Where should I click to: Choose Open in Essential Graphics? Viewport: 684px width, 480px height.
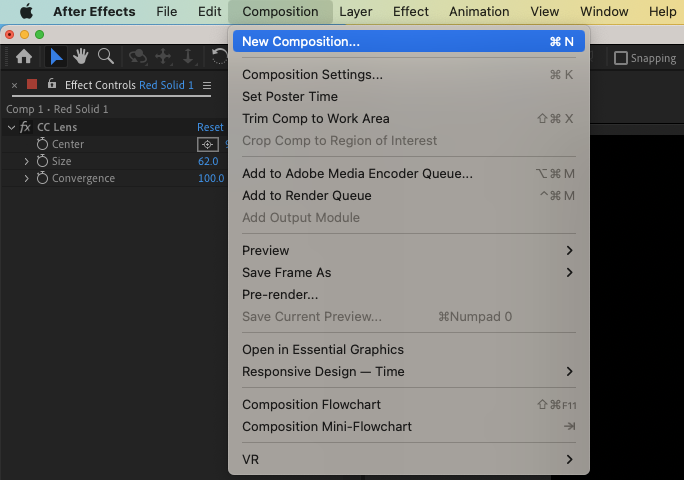[409, 350]
